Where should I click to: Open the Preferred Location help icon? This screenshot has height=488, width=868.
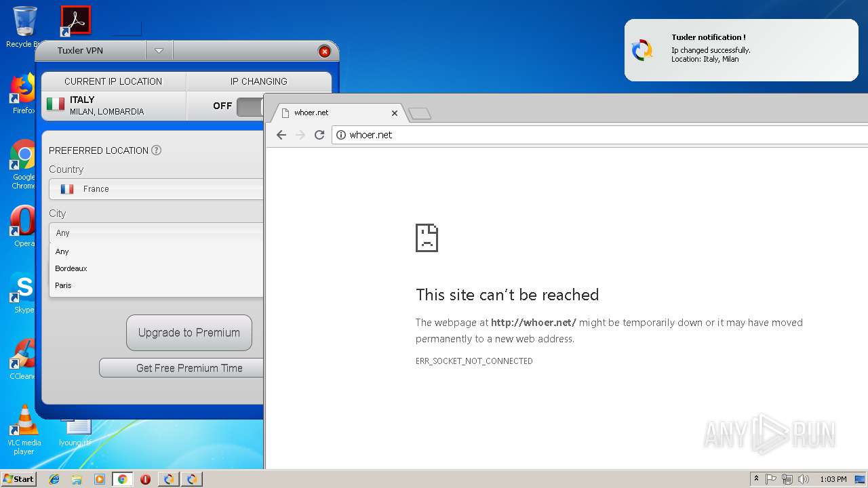click(156, 150)
